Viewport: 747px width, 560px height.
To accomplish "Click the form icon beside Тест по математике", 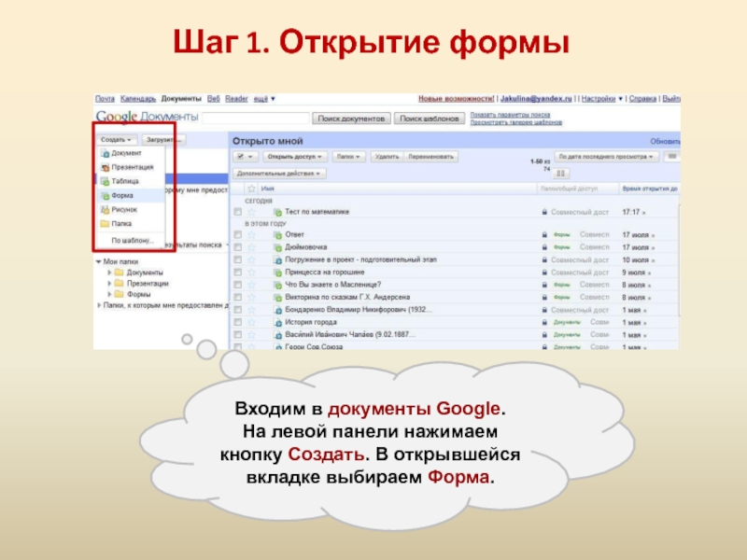I will coord(277,212).
